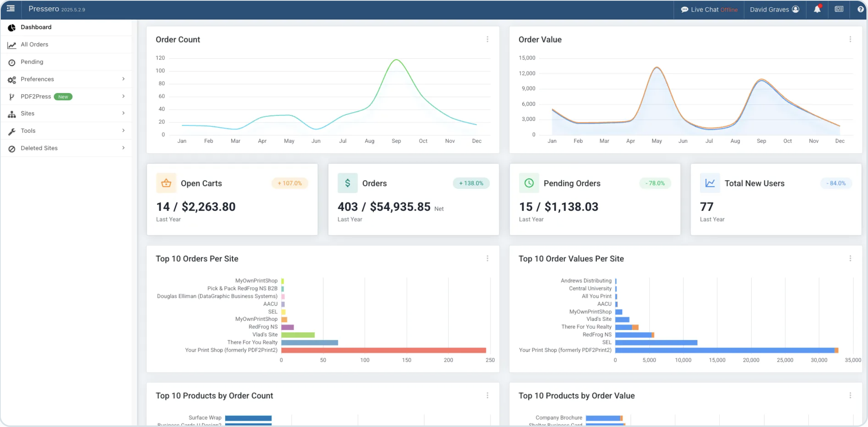Open Top 10 Orders Per Site options menu
Image resolution: width=868 pixels, height=427 pixels.
[x=487, y=258]
